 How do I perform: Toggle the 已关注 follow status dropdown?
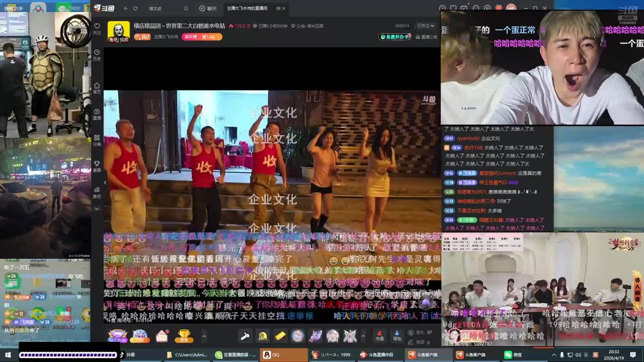[x=425, y=26]
